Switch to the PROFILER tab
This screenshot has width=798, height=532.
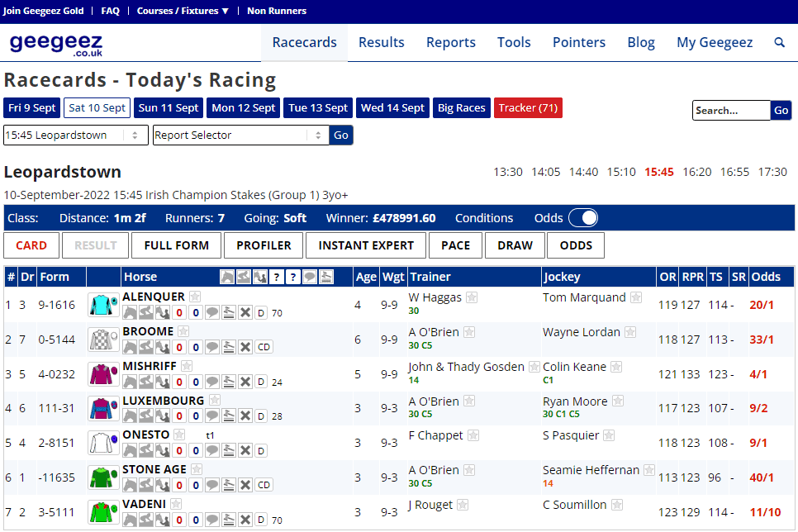pos(263,245)
